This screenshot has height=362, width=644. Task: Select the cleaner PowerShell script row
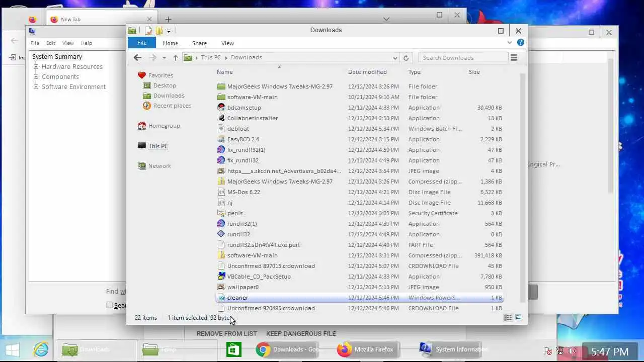359,298
